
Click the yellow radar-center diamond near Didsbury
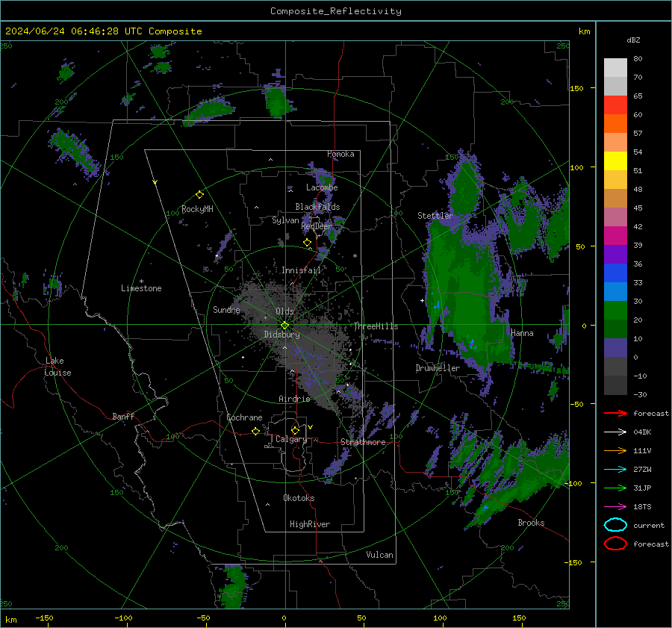coord(284,326)
